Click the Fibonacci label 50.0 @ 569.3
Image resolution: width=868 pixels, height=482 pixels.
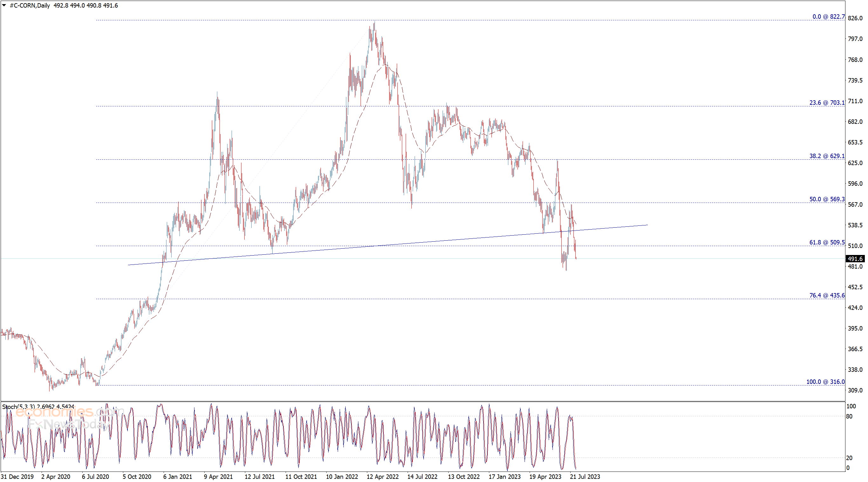click(827, 199)
